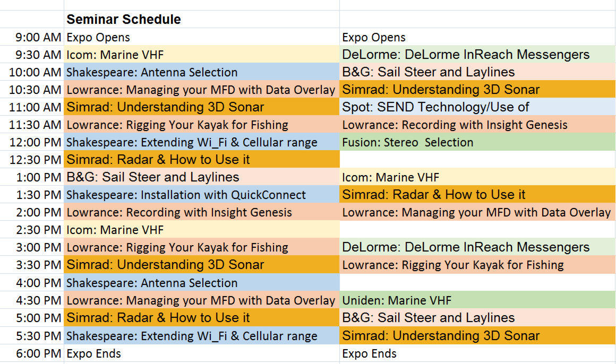
Task: Select the 11:00 AM Simrad: Understanding 3D Sonar cell
Action: coord(202,107)
